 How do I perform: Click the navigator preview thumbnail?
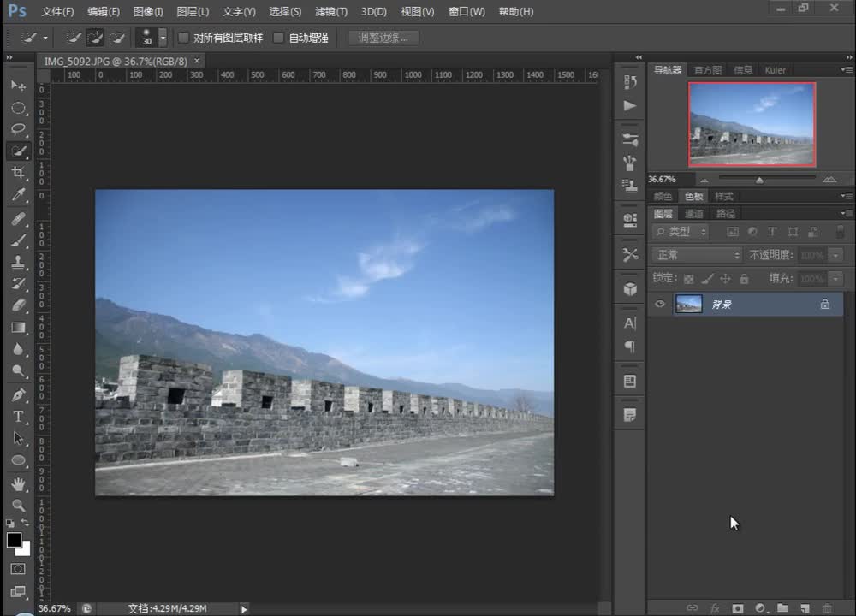752,124
